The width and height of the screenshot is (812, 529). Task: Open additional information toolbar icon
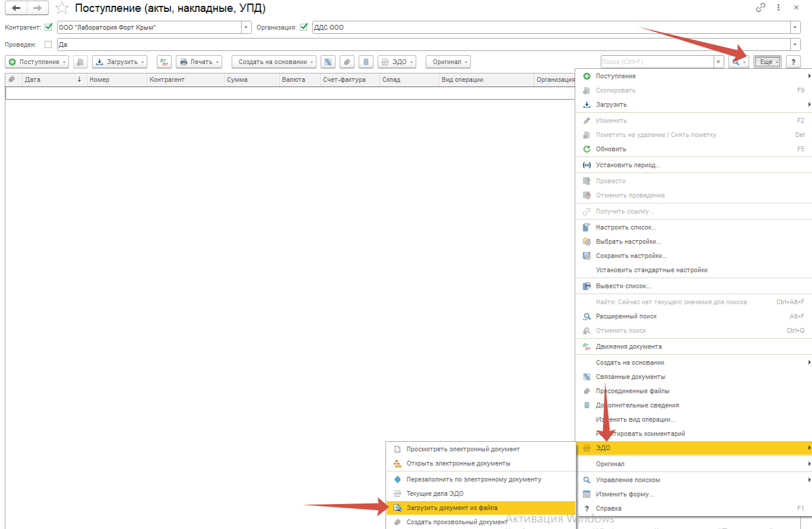(366, 62)
